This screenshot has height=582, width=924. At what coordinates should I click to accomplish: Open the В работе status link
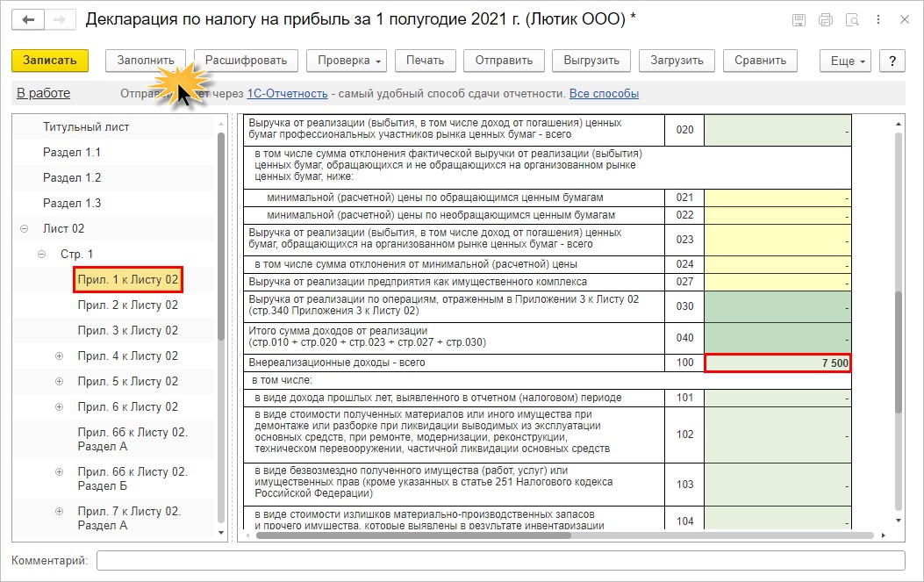click(43, 93)
